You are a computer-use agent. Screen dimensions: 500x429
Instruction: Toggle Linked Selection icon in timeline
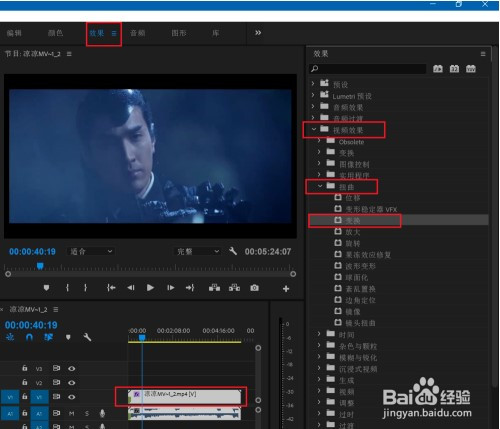coord(49,337)
